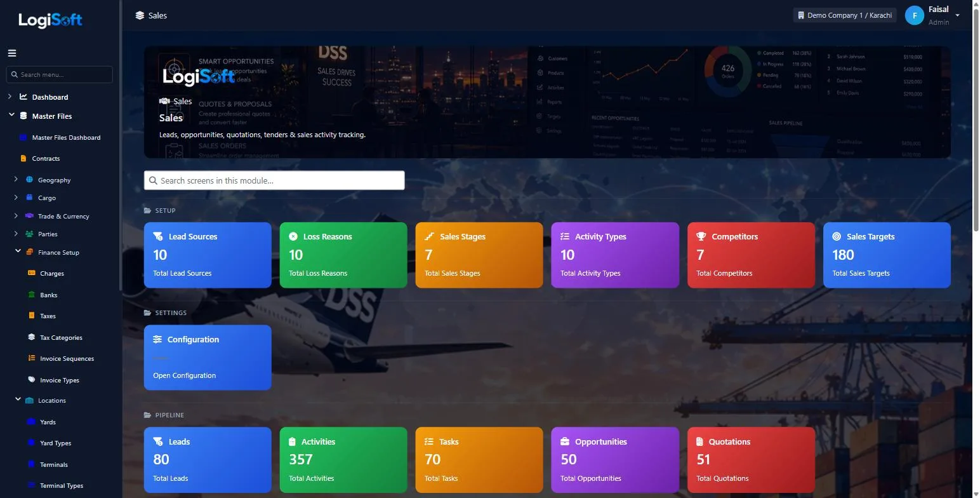Click the Cargo box icon
This screenshot has width=980, height=498.
(29, 198)
